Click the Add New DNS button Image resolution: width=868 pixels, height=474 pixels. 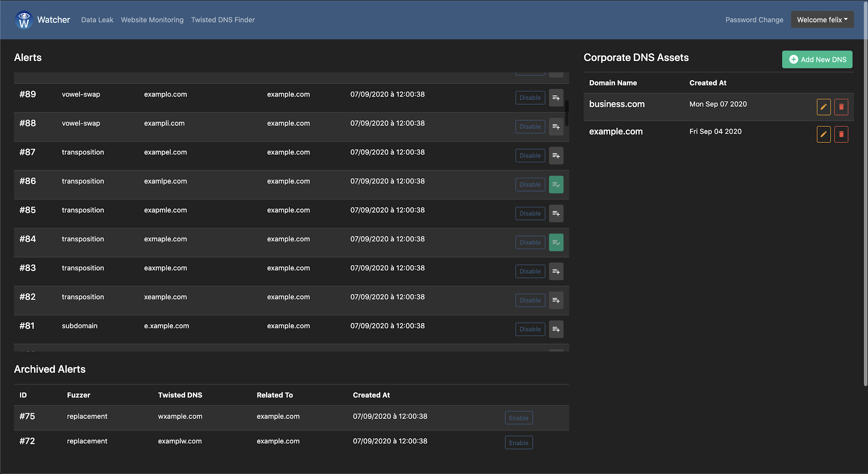[817, 60]
